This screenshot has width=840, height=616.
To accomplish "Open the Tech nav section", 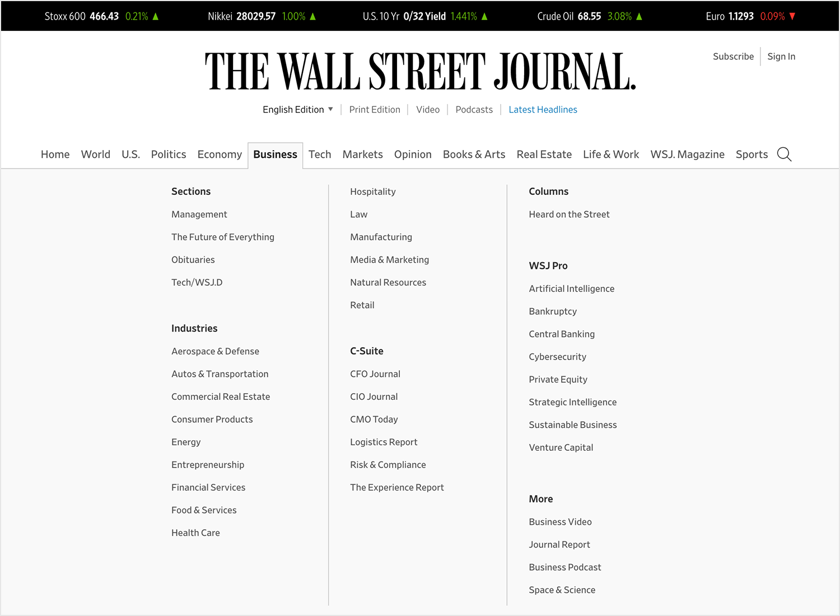I will click(320, 155).
